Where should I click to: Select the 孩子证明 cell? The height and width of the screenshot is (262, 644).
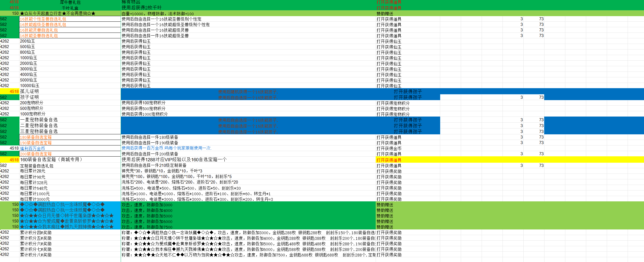point(29,97)
